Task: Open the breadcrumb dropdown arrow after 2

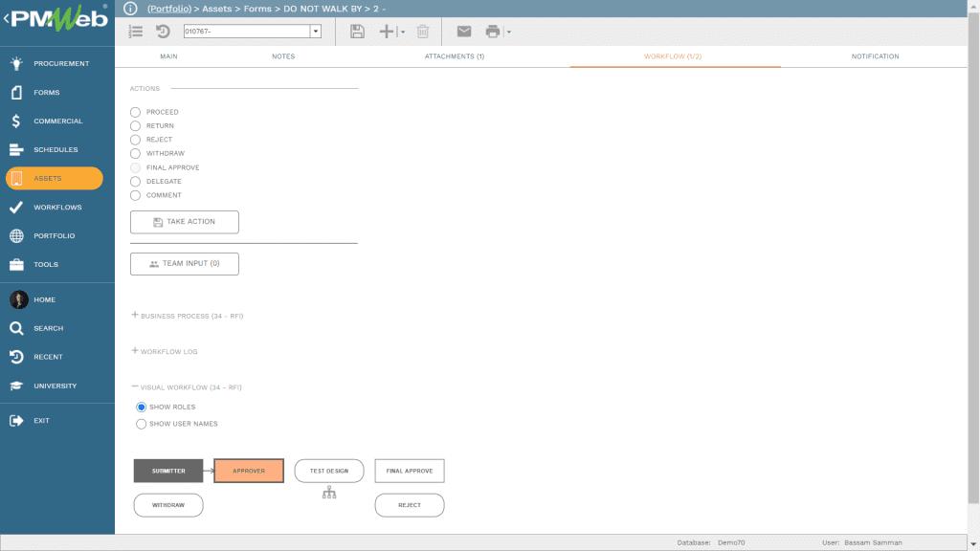Action: click(384, 10)
